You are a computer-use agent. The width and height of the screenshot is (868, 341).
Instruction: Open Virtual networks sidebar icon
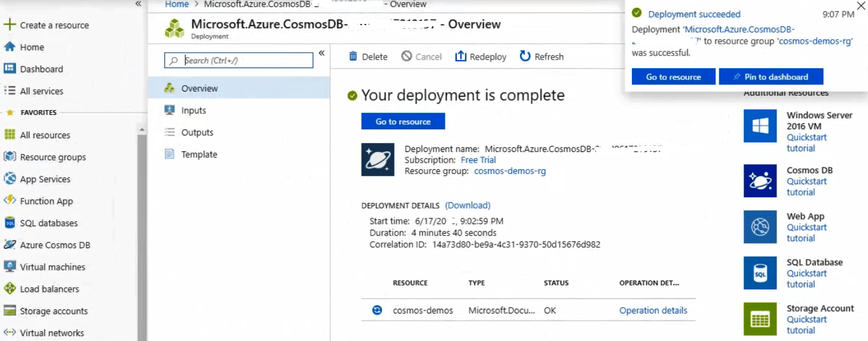click(x=10, y=333)
